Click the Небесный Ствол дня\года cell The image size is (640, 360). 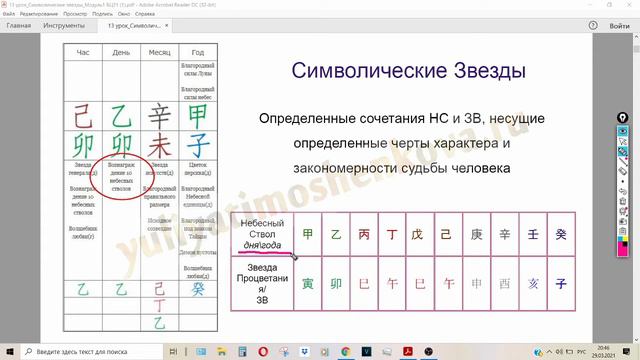(262, 234)
